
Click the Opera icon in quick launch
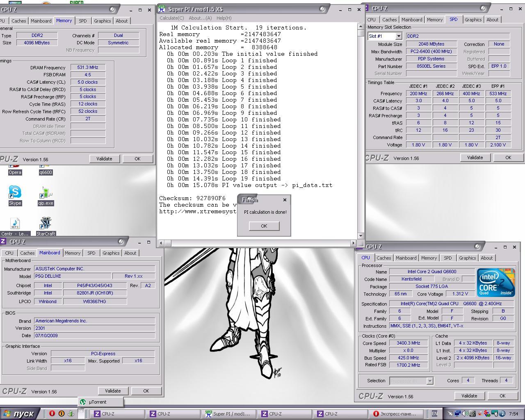tap(52, 413)
